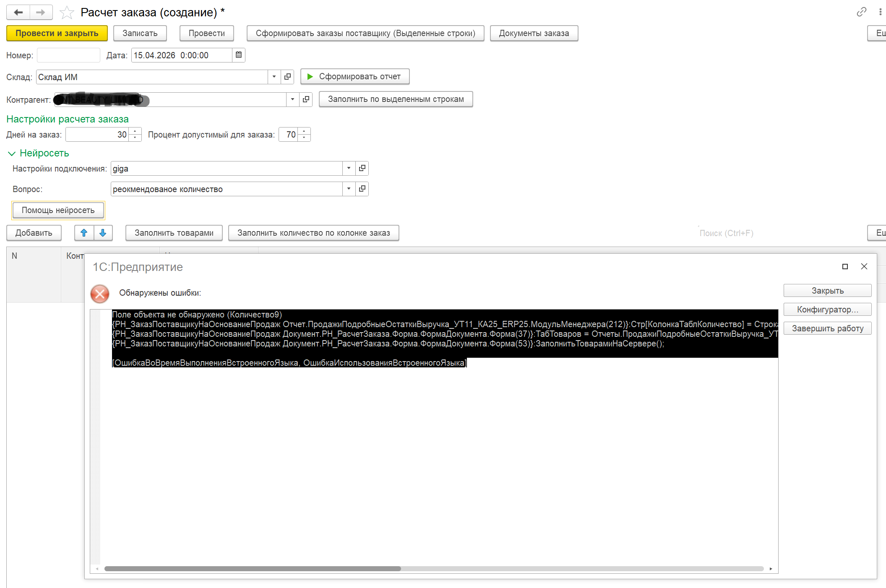This screenshot has width=886, height=588.
Task: Close the error dialog via Закрыть
Action: pos(827,291)
